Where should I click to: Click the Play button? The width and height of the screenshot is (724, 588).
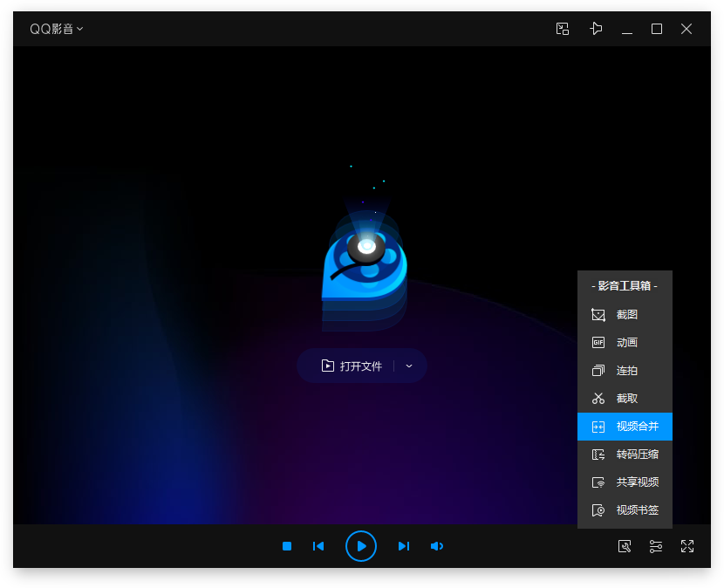[x=361, y=546]
